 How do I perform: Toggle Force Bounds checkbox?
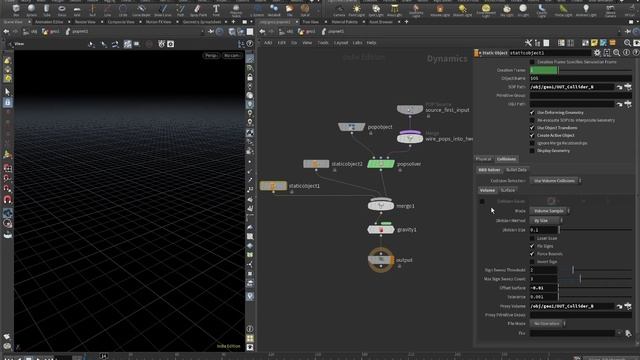click(532, 254)
